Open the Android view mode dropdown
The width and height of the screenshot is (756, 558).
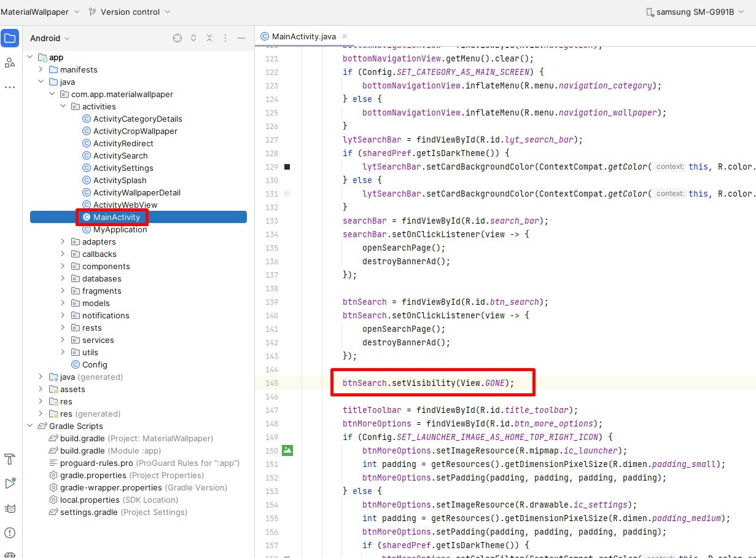(x=50, y=38)
